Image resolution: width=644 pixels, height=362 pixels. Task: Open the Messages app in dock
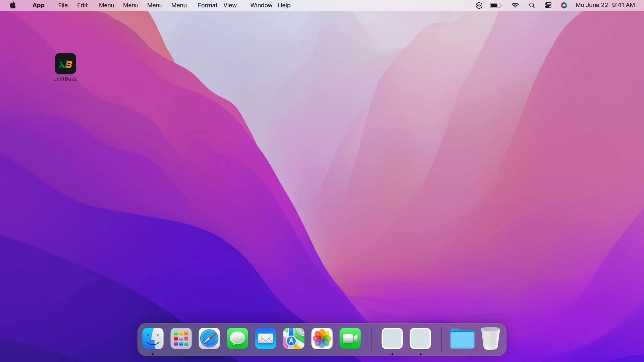coord(237,339)
